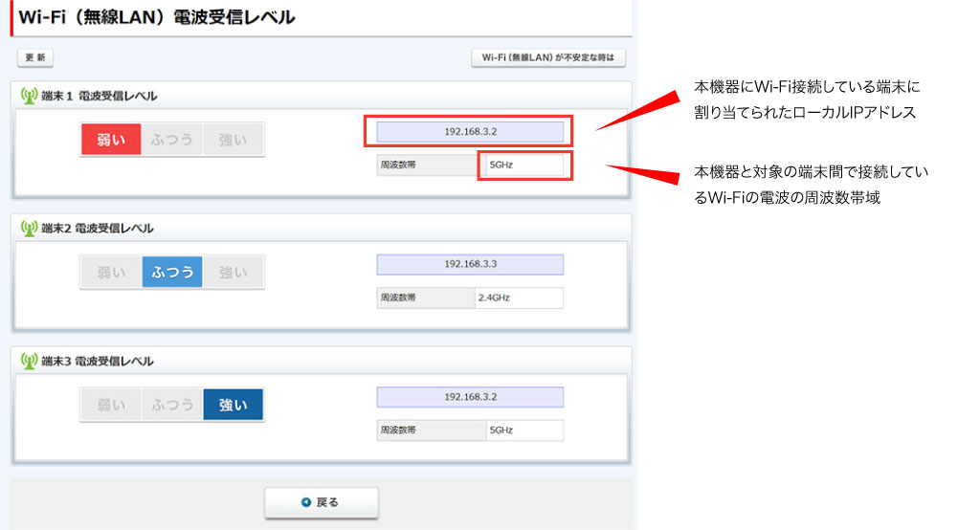Click the antenna icon beside 端末2
This screenshot has height=530, width=980.
point(29,228)
